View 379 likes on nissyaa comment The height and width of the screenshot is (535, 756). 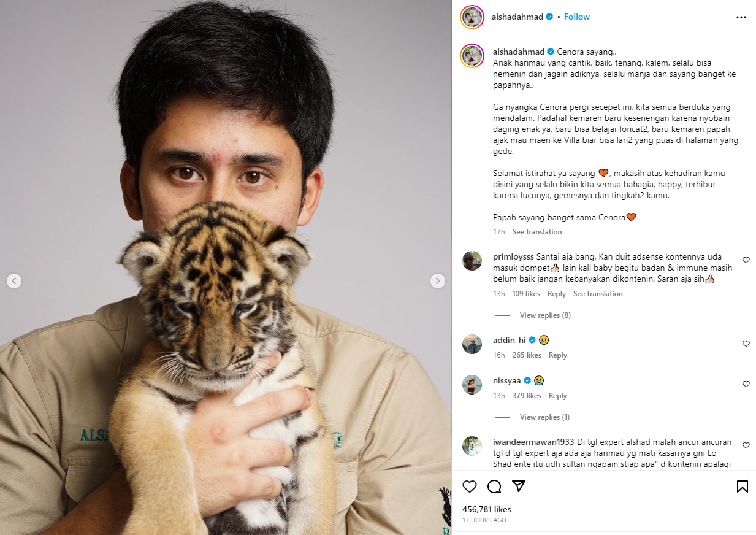527,396
